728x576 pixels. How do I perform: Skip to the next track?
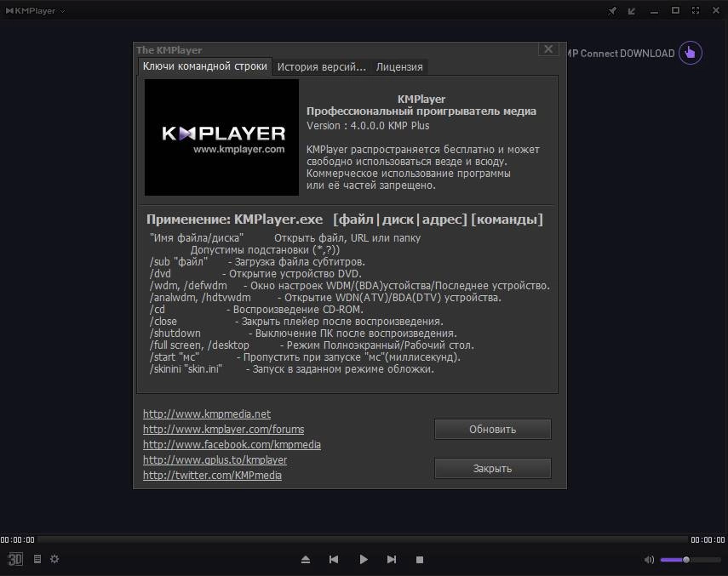tap(392, 559)
